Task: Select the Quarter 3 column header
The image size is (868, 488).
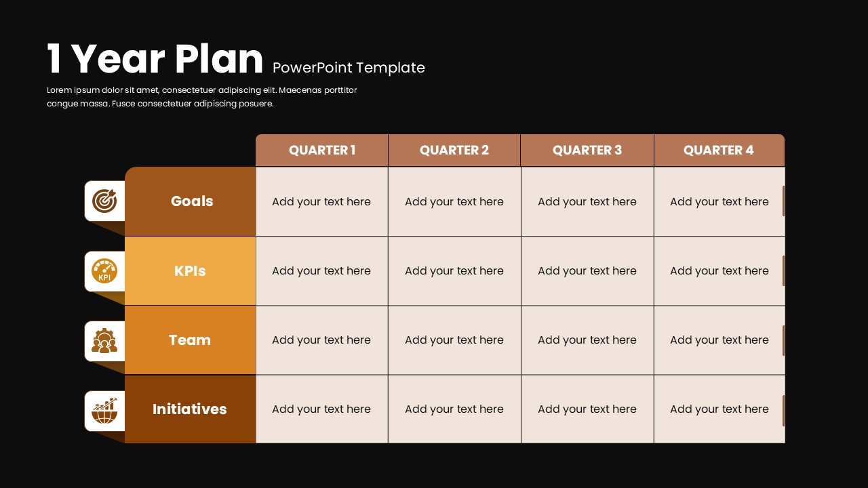Action: 587,150
